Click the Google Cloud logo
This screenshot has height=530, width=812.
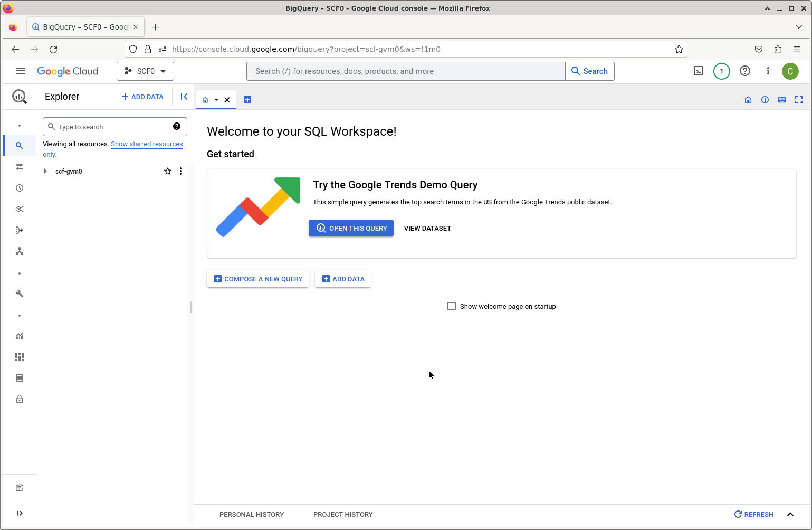pos(68,71)
